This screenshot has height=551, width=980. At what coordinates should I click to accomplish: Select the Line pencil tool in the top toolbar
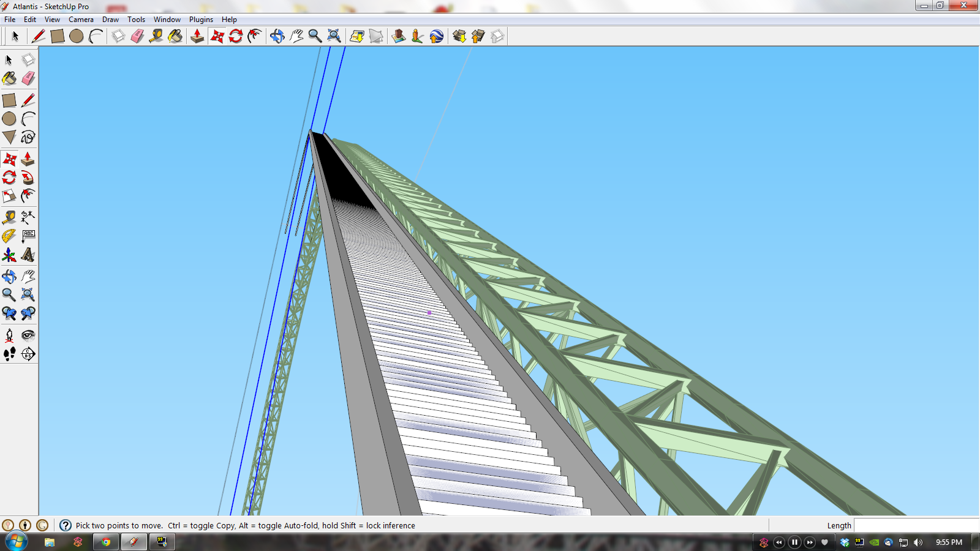pos(39,36)
